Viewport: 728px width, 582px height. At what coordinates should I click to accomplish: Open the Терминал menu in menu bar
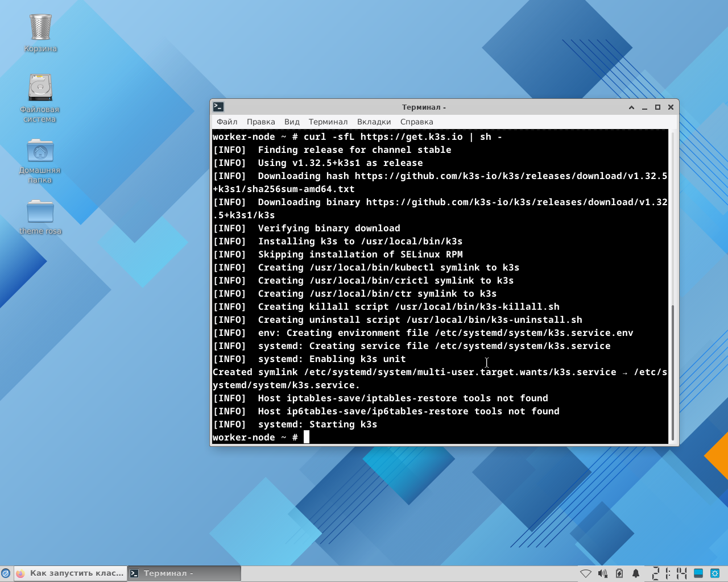(x=328, y=122)
